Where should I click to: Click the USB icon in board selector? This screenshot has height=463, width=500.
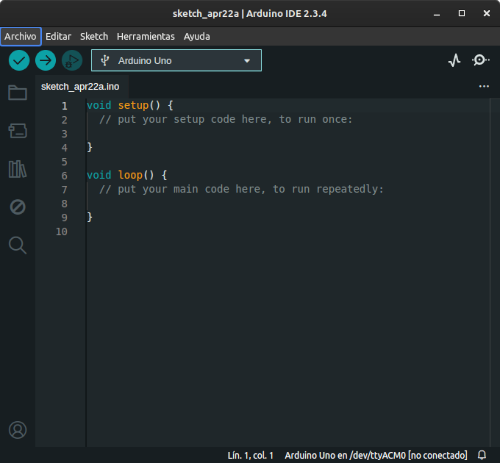pyautogui.click(x=105, y=60)
